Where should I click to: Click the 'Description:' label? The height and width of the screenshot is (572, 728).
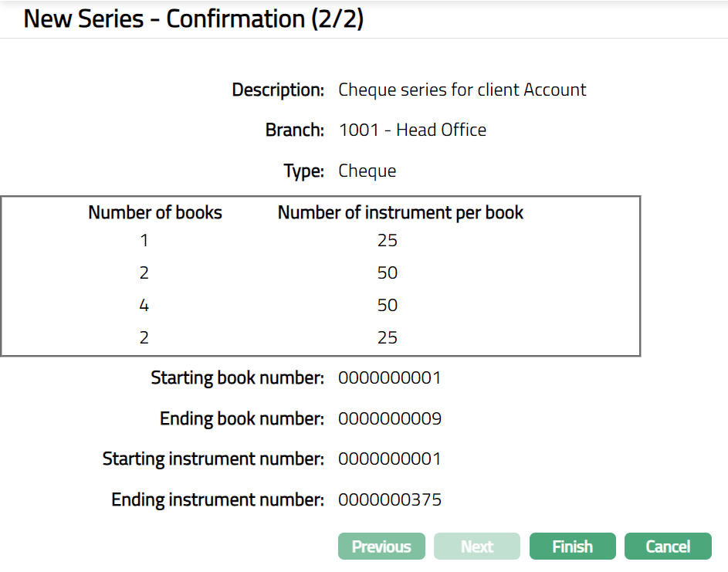[x=278, y=90]
